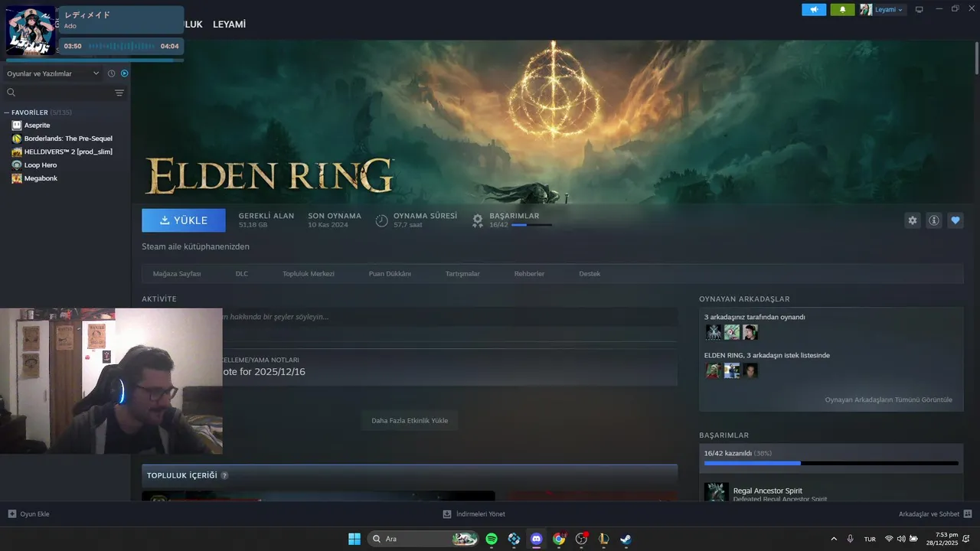Click the first friend avatar who played

point(714,332)
